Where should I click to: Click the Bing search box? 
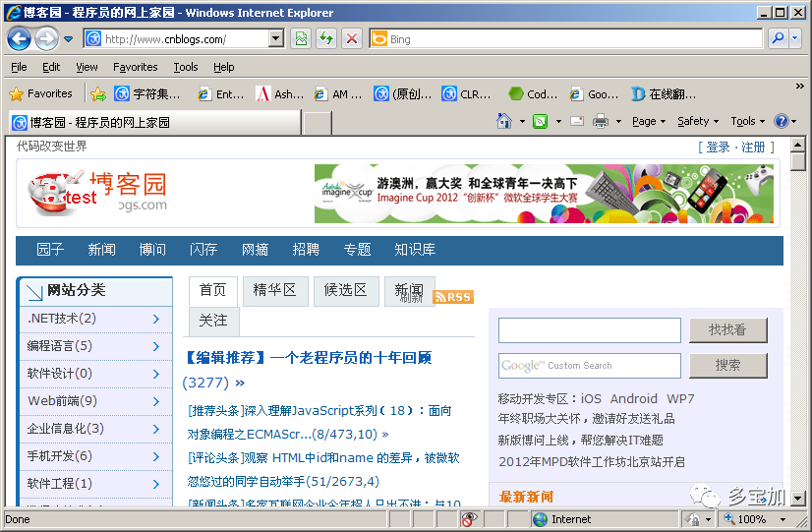click(x=566, y=39)
